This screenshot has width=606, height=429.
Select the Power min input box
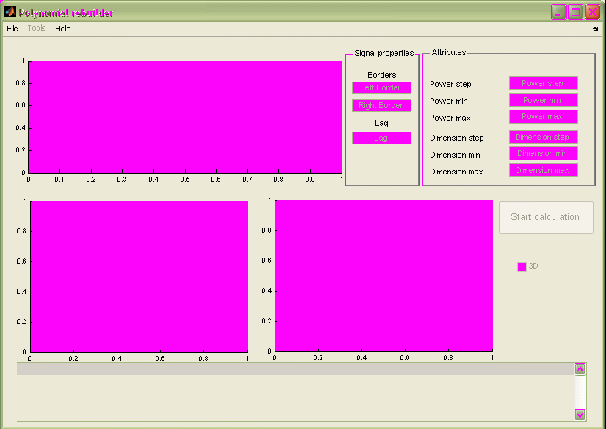pyautogui.click(x=543, y=100)
